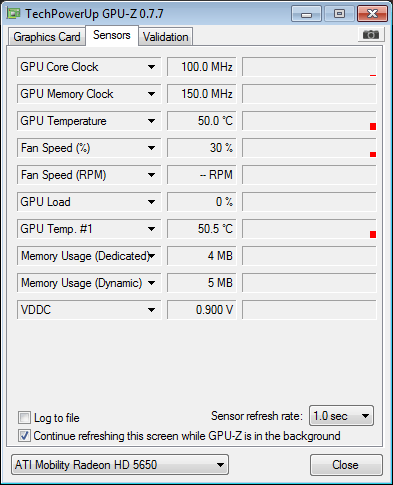Click the VDDC history graph
393x485 pixels.
[309, 310]
